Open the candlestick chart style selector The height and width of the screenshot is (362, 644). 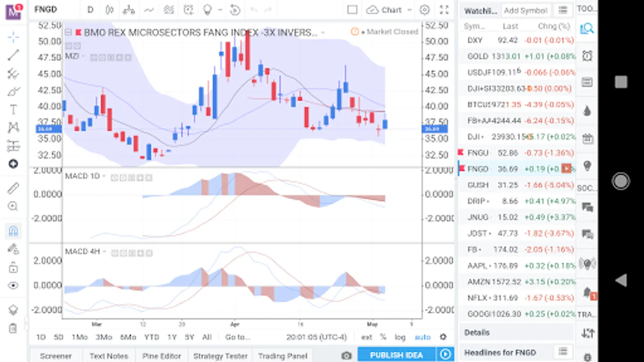109,10
